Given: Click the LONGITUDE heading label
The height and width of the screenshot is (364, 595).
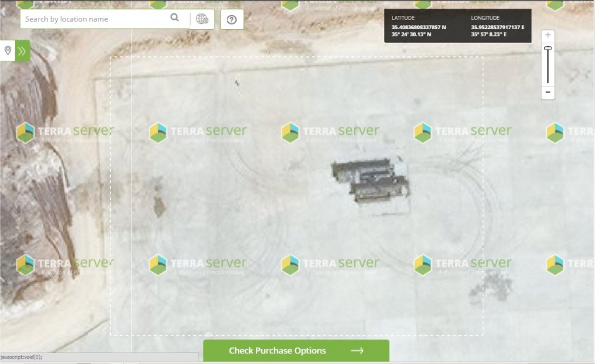Looking at the screenshot, I should 485,18.
